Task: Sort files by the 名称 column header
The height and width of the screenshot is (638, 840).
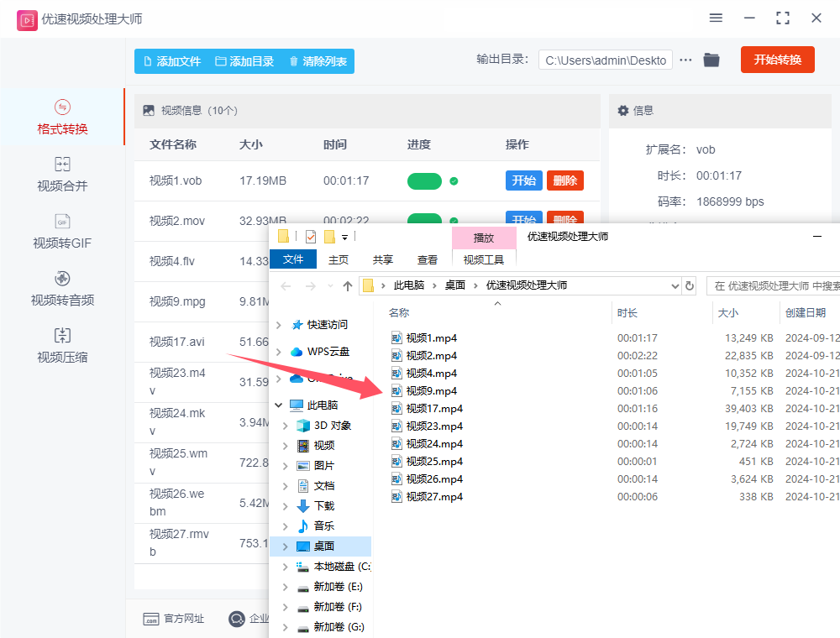Action: (399, 312)
